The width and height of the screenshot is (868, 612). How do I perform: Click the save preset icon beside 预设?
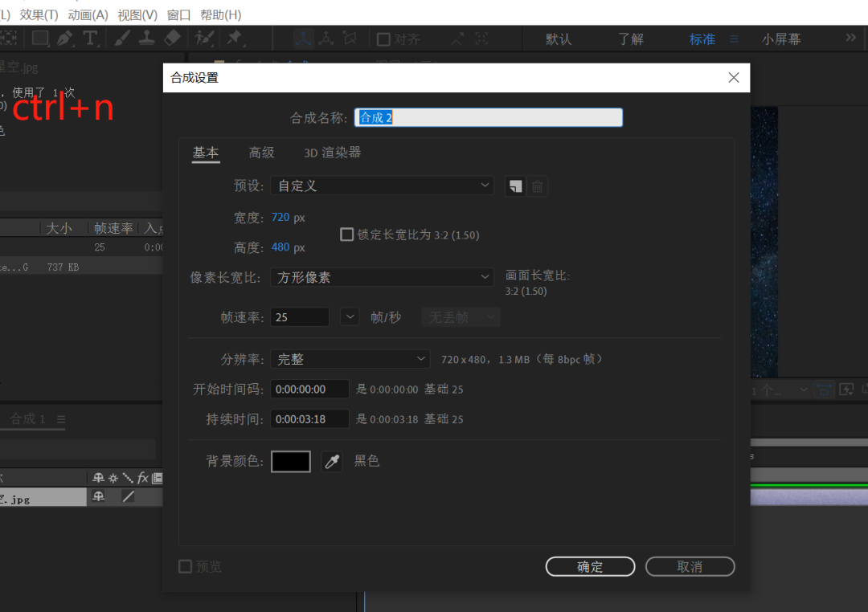pos(515,186)
